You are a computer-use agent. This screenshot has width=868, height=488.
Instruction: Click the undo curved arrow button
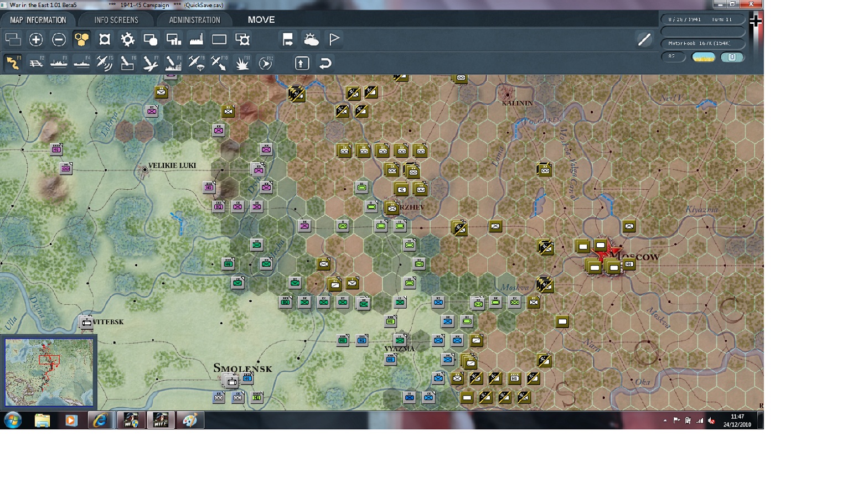click(x=325, y=63)
